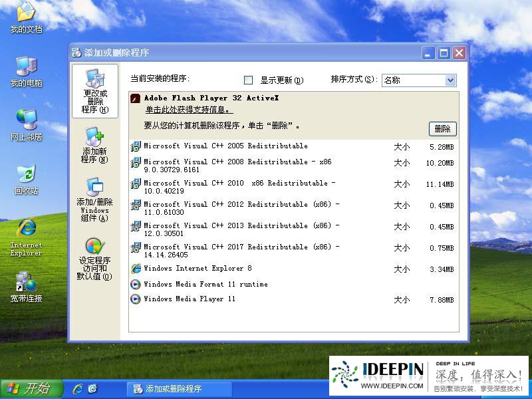532x399 pixels.
Task: Select the Adobe Flash Player 32 ActiveX title
Action: (211, 98)
